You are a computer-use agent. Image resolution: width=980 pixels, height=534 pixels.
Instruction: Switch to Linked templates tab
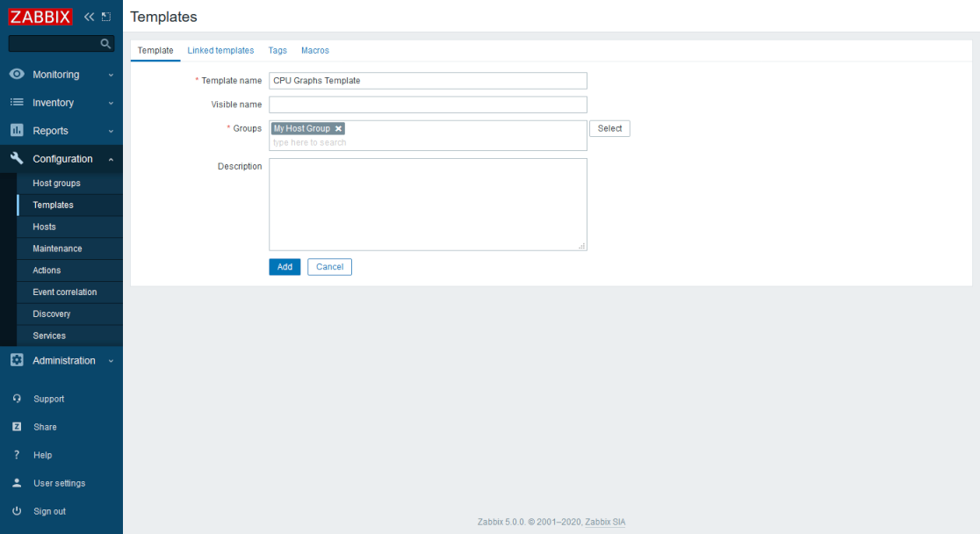(x=220, y=51)
